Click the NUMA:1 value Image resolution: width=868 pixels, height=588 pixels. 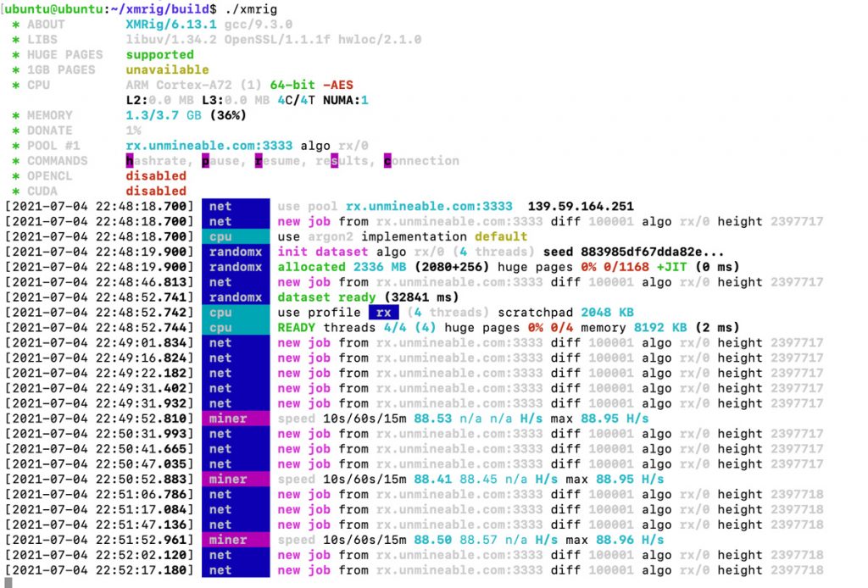coord(346,100)
